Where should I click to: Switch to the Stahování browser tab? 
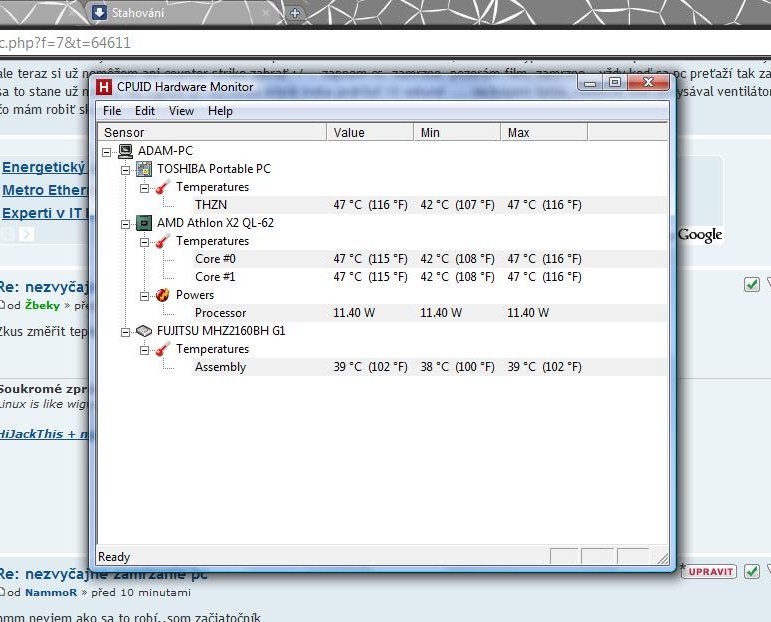[182, 13]
